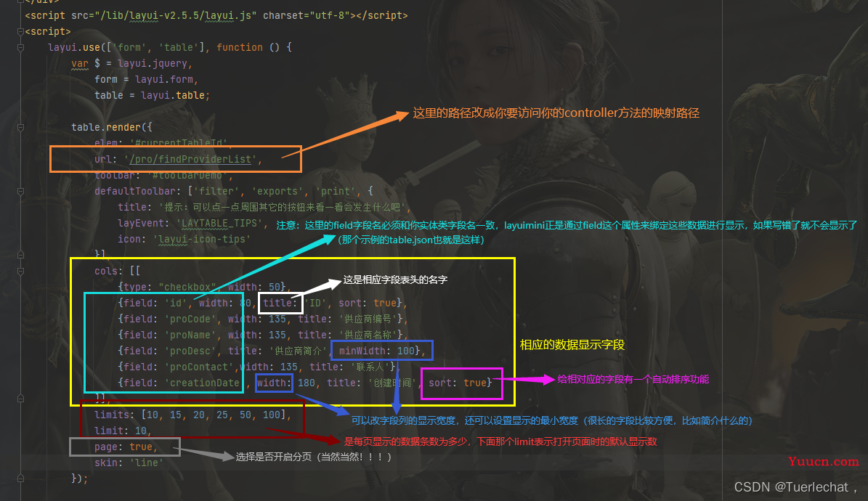Click the 'LAYTABLE_TIPS' layEvent value
The width and height of the screenshot is (868, 501).
[219, 223]
